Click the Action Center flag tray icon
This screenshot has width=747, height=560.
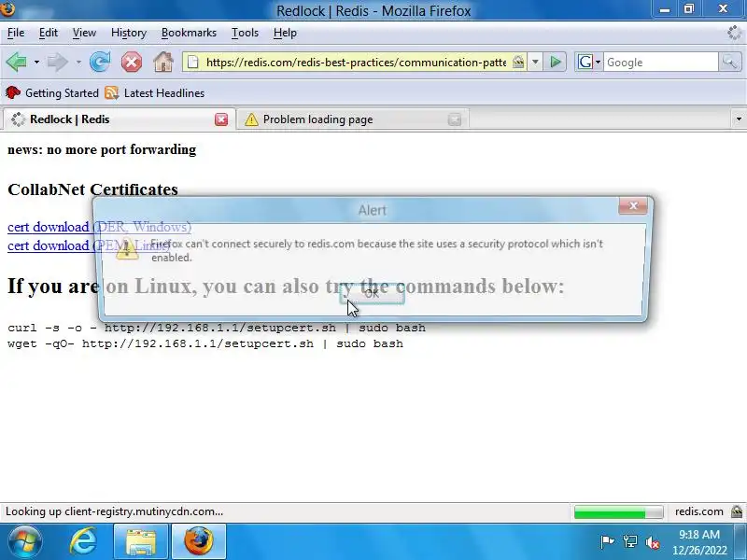pos(607,541)
